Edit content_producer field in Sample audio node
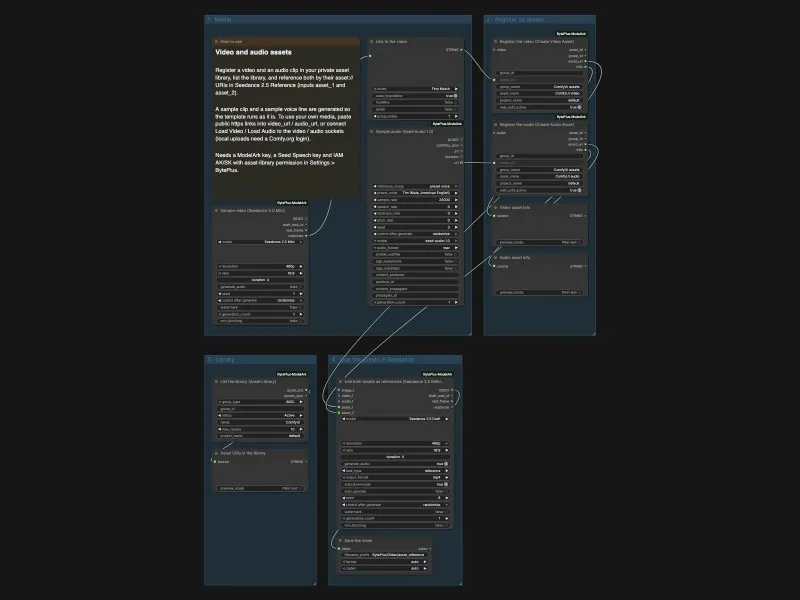The width and height of the screenshot is (800, 600). coord(415,275)
